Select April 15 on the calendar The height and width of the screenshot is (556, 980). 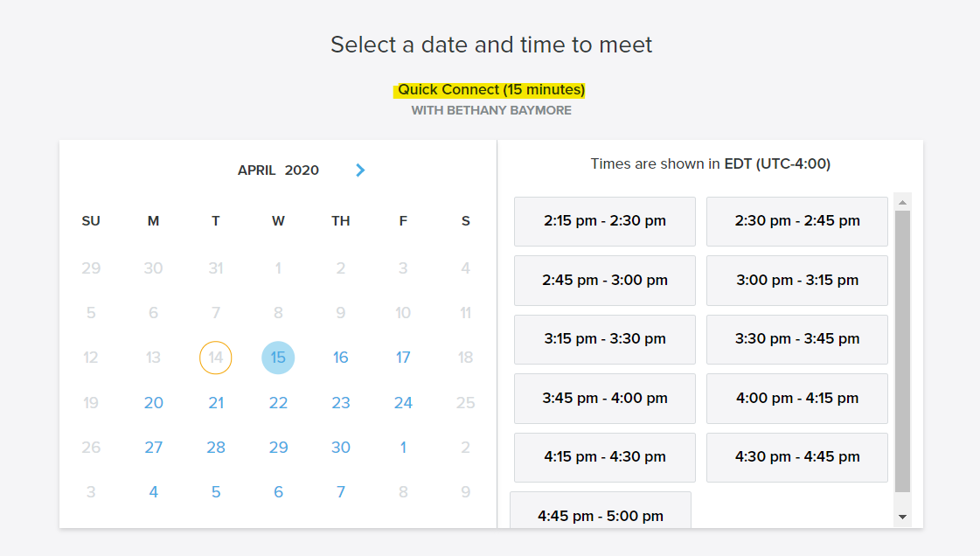pos(278,358)
